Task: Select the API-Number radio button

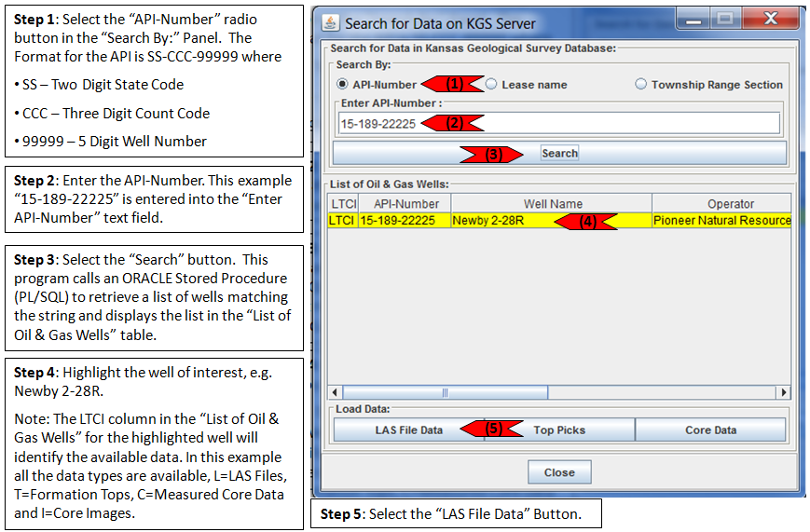Action: tap(342, 84)
